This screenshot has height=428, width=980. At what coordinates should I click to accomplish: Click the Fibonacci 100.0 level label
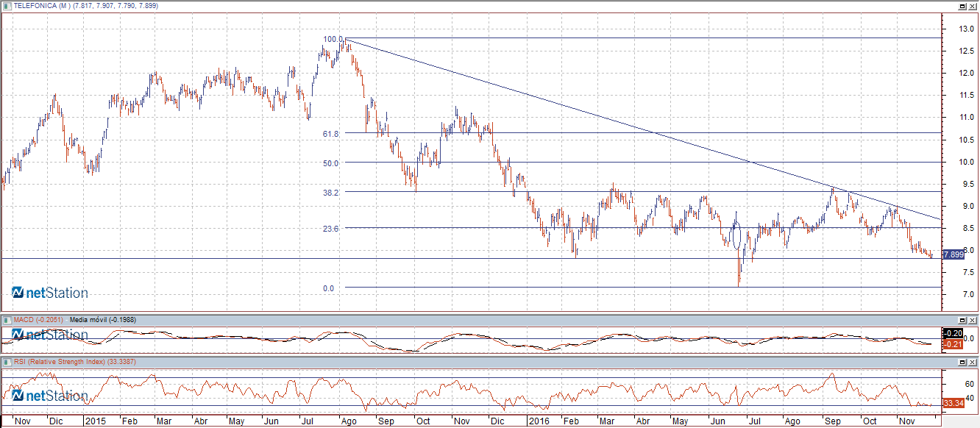tap(333, 39)
